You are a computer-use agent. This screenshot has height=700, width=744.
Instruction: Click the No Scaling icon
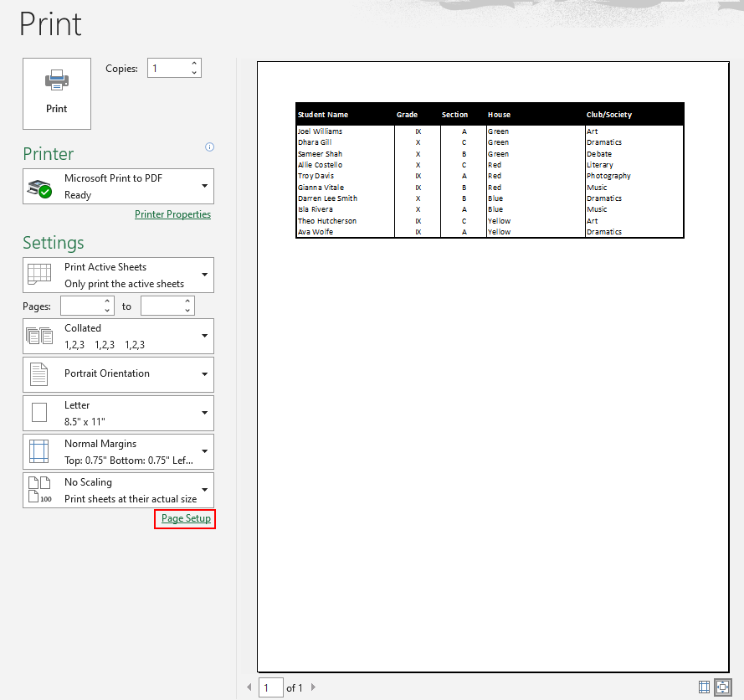pos(37,490)
